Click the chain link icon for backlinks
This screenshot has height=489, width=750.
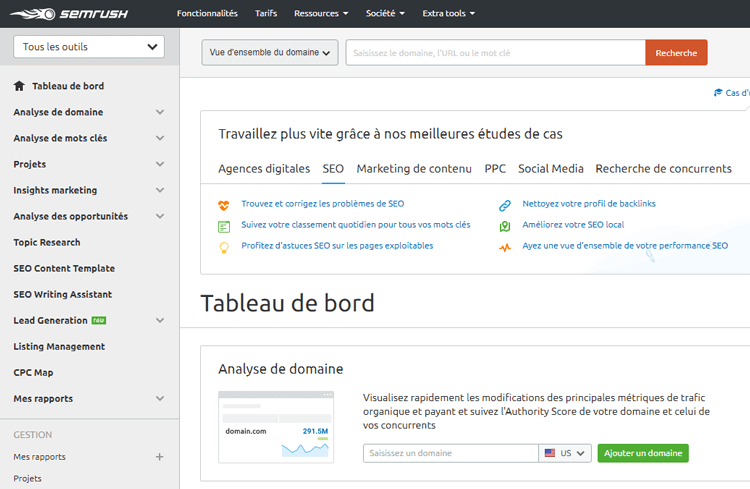pos(505,206)
